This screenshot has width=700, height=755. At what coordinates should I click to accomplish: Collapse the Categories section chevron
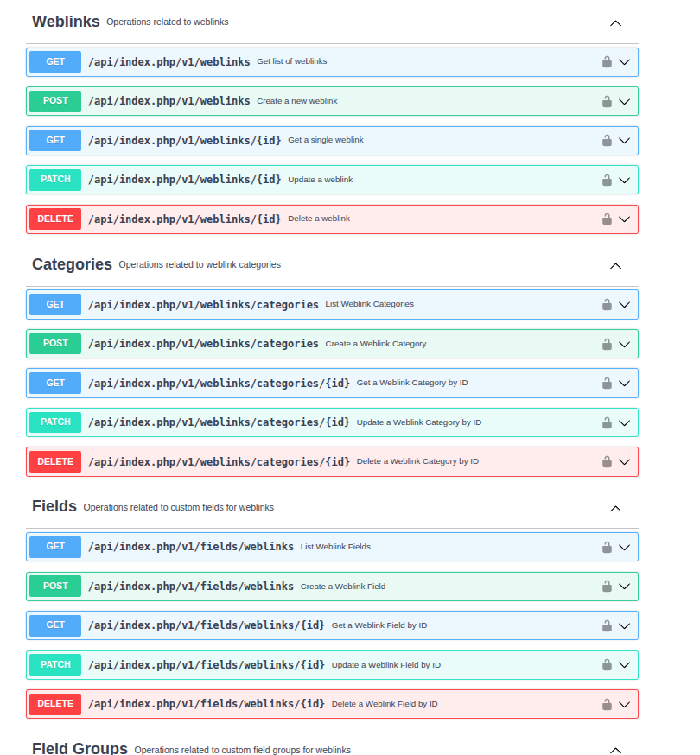615,266
